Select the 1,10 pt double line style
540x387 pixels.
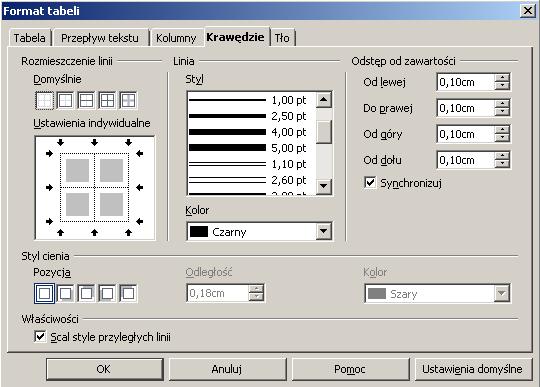(x=251, y=164)
